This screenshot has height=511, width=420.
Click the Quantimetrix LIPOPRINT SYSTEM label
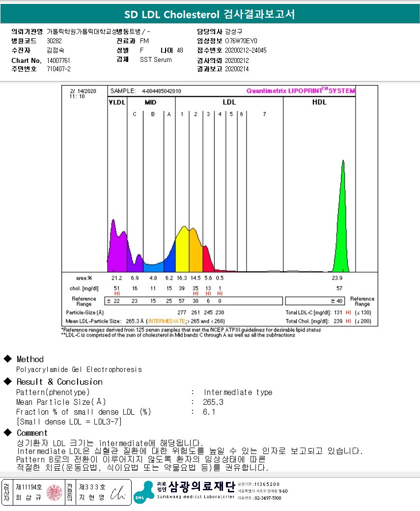pyautogui.click(x=301, y=90)
